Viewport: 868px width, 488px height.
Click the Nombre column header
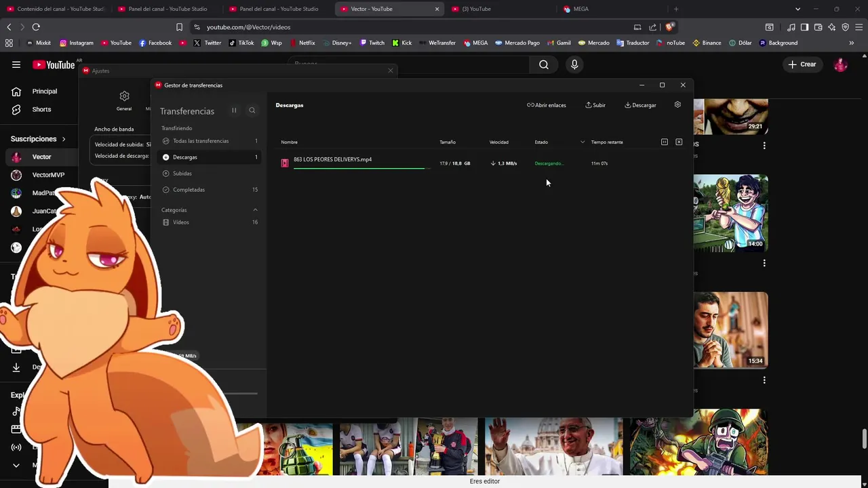click(x=290, y=142)
